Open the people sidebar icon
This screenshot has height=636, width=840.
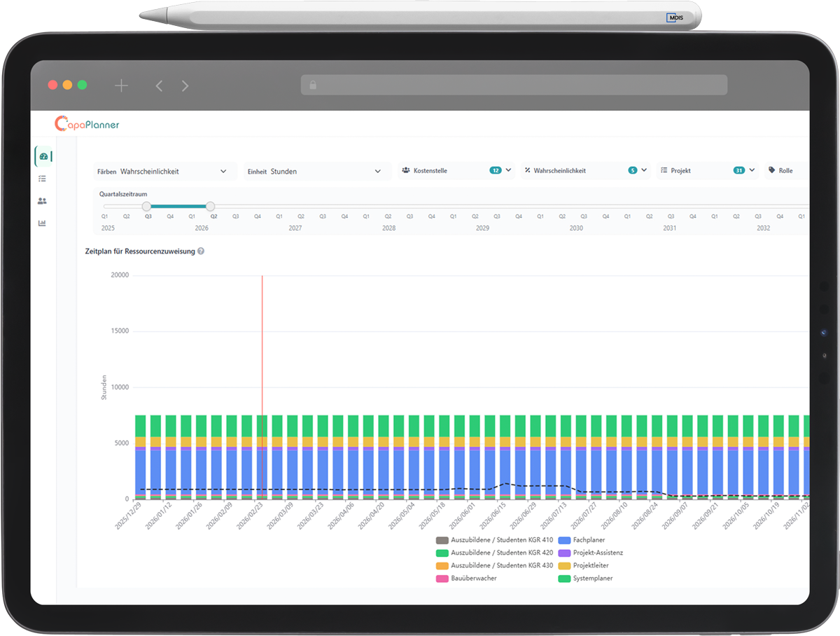point(43,201)
